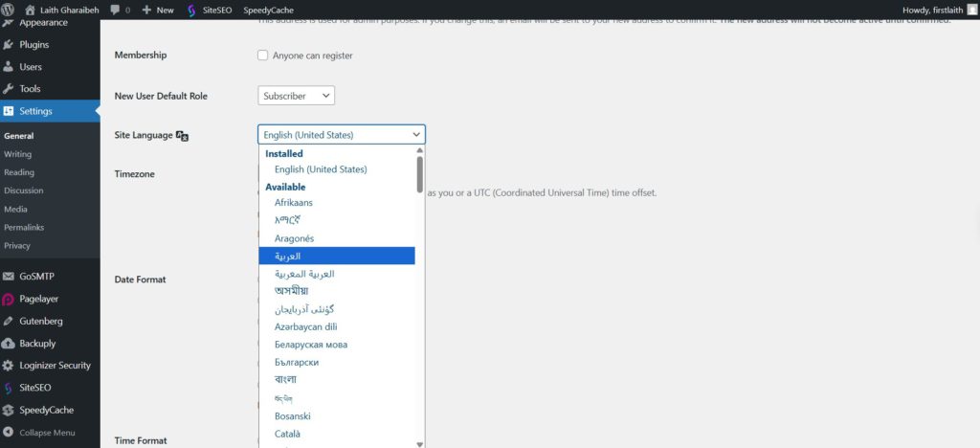Open Pagelayer from the sidebar
This screenshot has width=980, height=448.
tap(39, 299)
